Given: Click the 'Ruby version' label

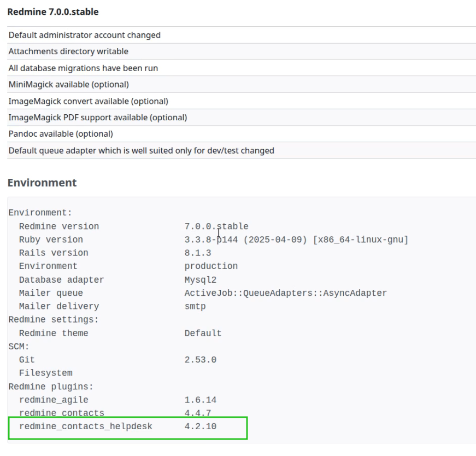Looking at the screenshot, I should pyautogui.click(x=51, y=239).
